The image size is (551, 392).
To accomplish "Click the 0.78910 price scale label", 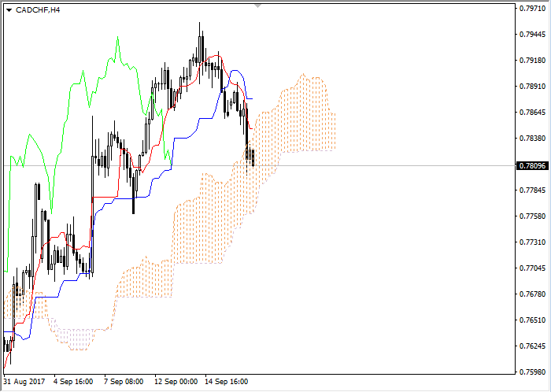I will tap(532, 87).
